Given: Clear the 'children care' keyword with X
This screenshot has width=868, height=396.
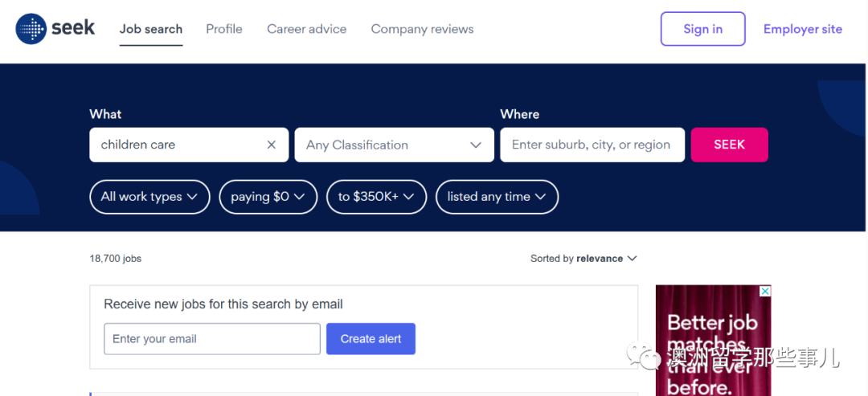Looking at the screenshot, I should tap(272, 145).
